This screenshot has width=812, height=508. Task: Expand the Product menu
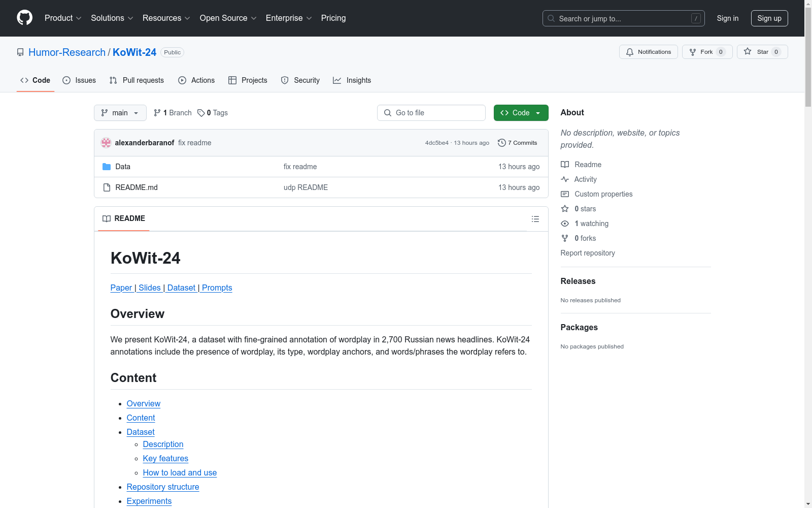pyautogui.click(x=63, y=18)
